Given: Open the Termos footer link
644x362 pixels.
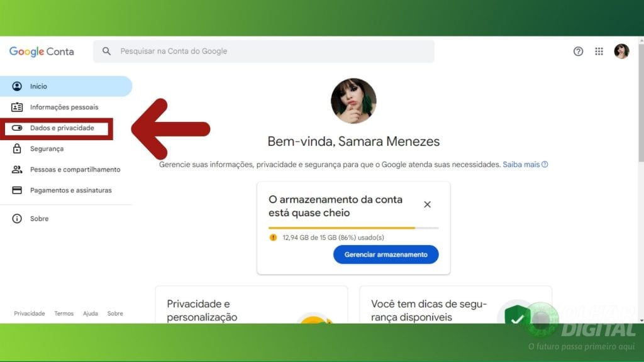Looking at the screenshot, I should (x=64, y=313).
